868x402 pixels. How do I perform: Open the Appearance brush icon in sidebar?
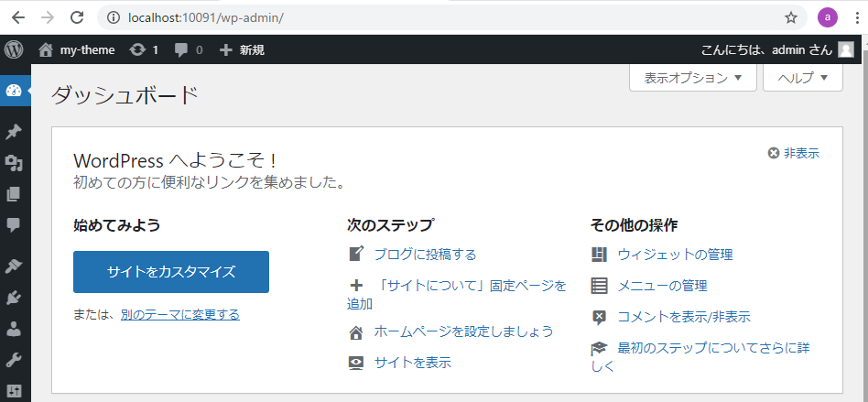pos(14,266)
